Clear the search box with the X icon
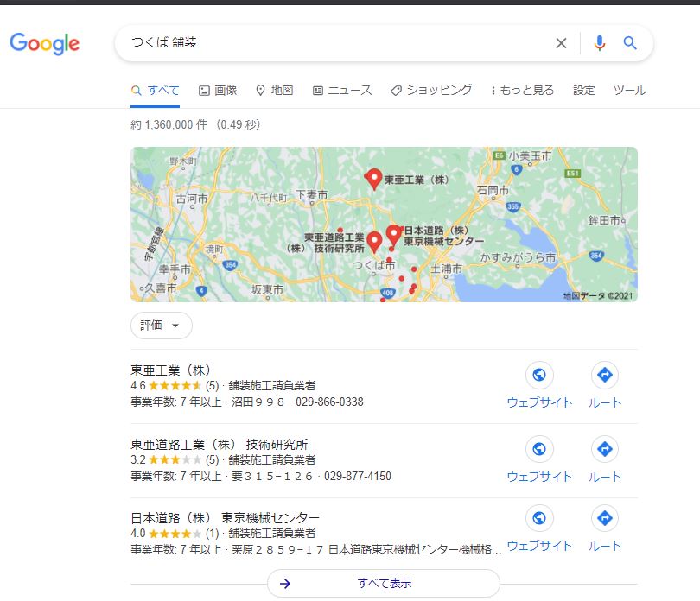The height and width of the screenshot is (601, 700). (561, 43)
